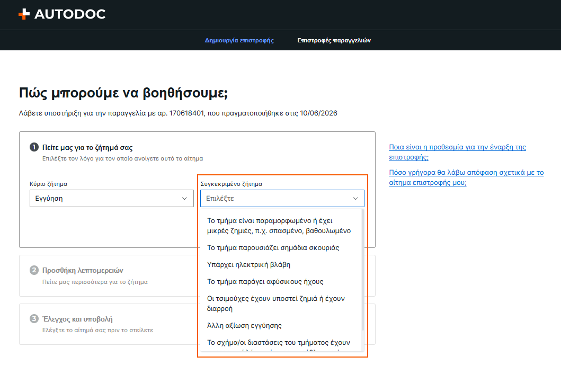Viewport: 561px width, 392px height.
Task: Open the Επιλέξτε specific issue combo box
Action: pos(282,199)
